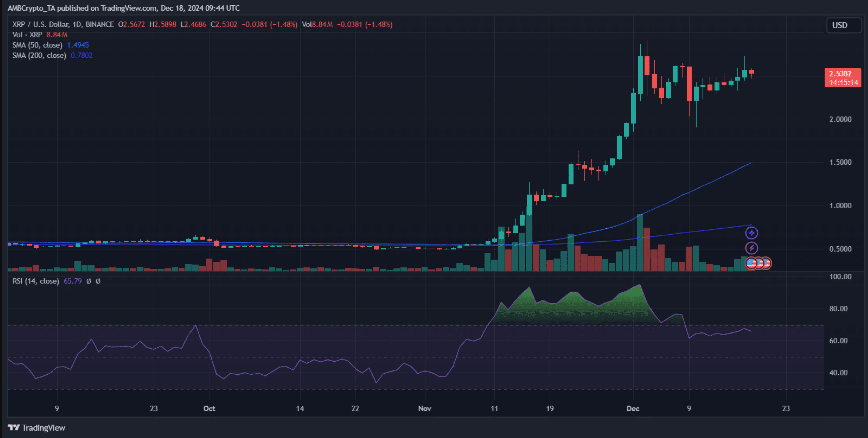Click the low price L2.4686
Viewport: 868px width, 438px height.
coord(193,24)
